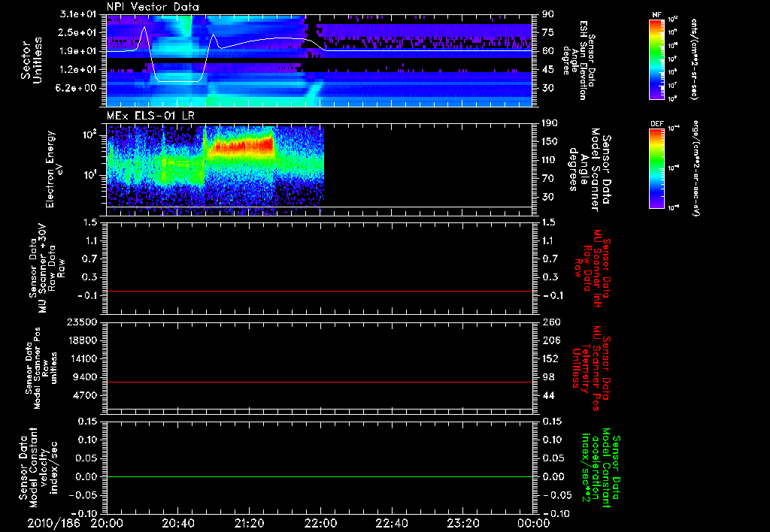
Task: Click the 260 telemetry tick label
Action: pyautogui.click(x=550, y=322)
